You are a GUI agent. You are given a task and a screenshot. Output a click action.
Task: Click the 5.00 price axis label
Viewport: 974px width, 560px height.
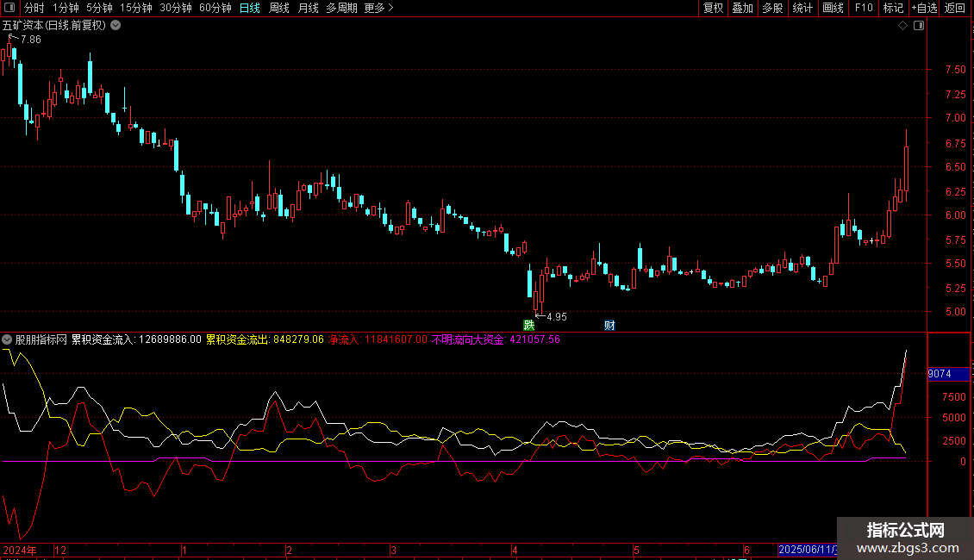pyautogui.click(x=955, y=312)
